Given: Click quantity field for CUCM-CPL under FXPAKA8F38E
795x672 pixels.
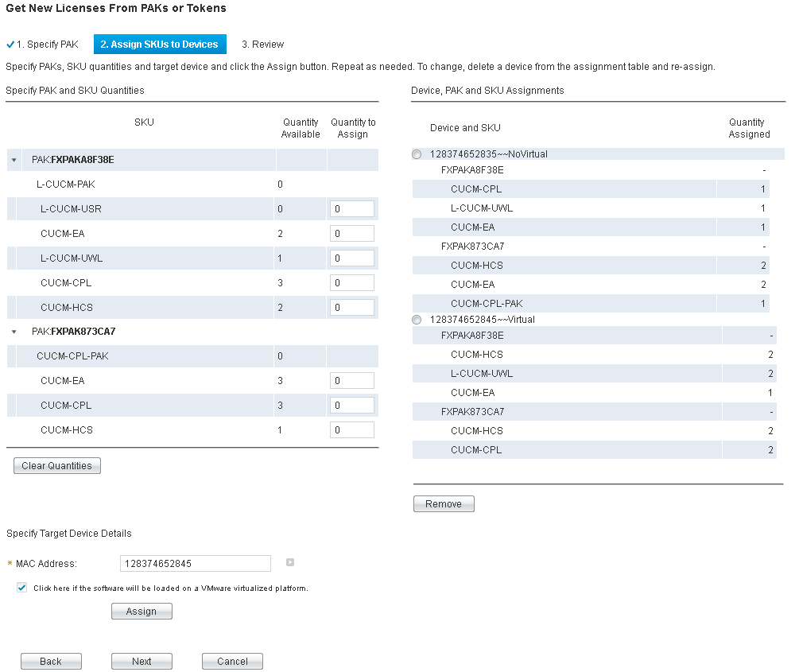Looking at the screenshot, I should click(x=352, y=282).
